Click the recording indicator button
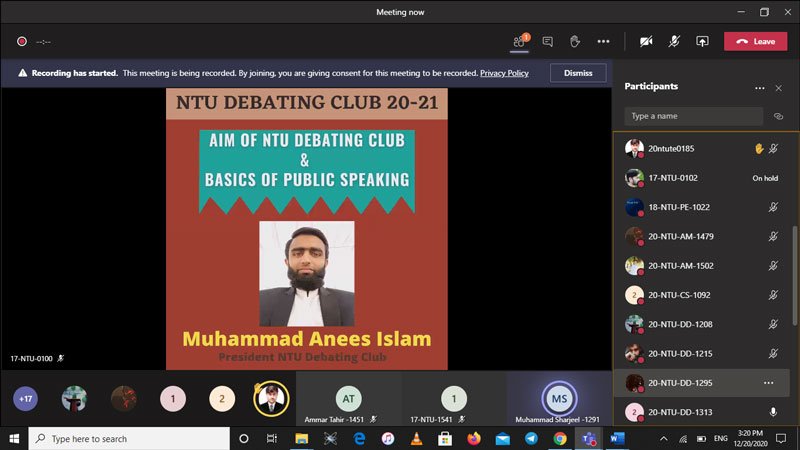The image size is (800, 450). [21, 41]
